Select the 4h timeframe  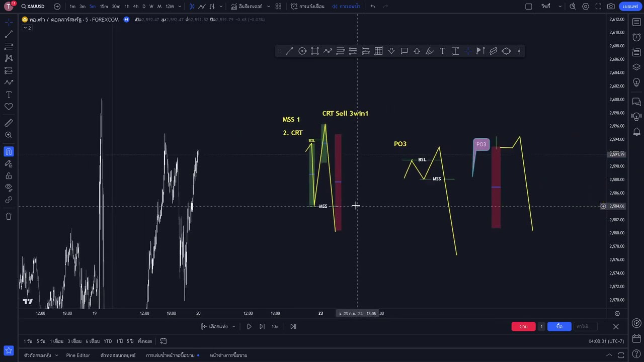[x=135, y=7]
